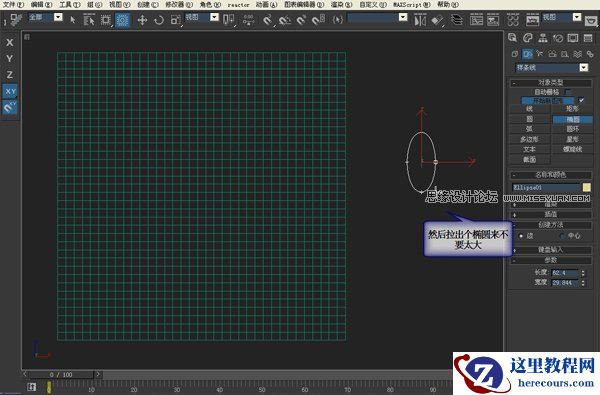
Task: Toggle the 自动栅格 AutoGrid checkbox
Action: click(x=568, y=92)
